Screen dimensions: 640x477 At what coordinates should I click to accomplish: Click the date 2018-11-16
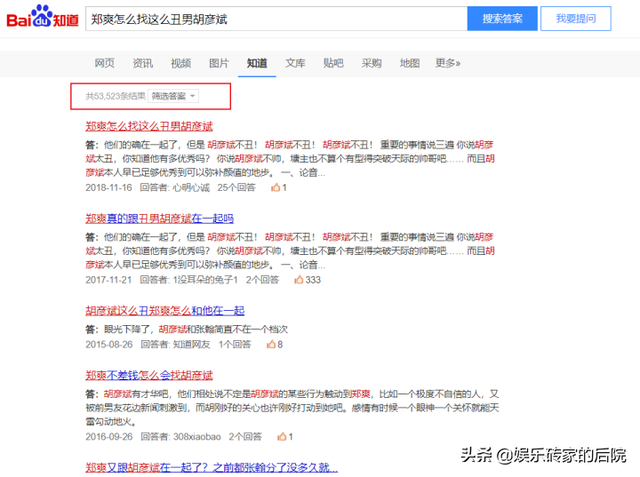click(x=109, y=188)
